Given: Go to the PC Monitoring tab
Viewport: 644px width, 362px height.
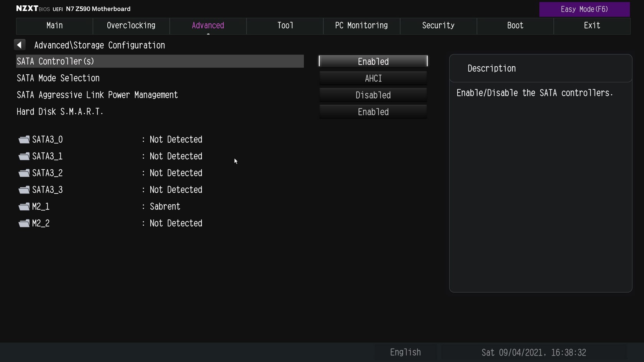Looking at the screenshot, I should click(x=361, y=26).
